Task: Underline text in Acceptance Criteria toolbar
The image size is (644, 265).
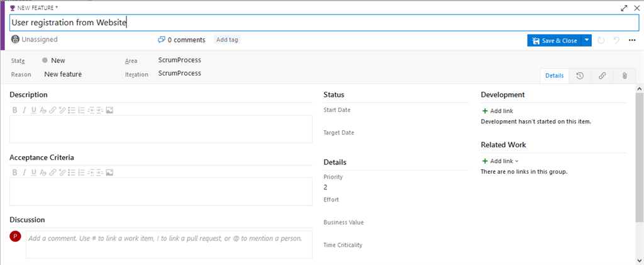Action: click(x=33, y=172)
